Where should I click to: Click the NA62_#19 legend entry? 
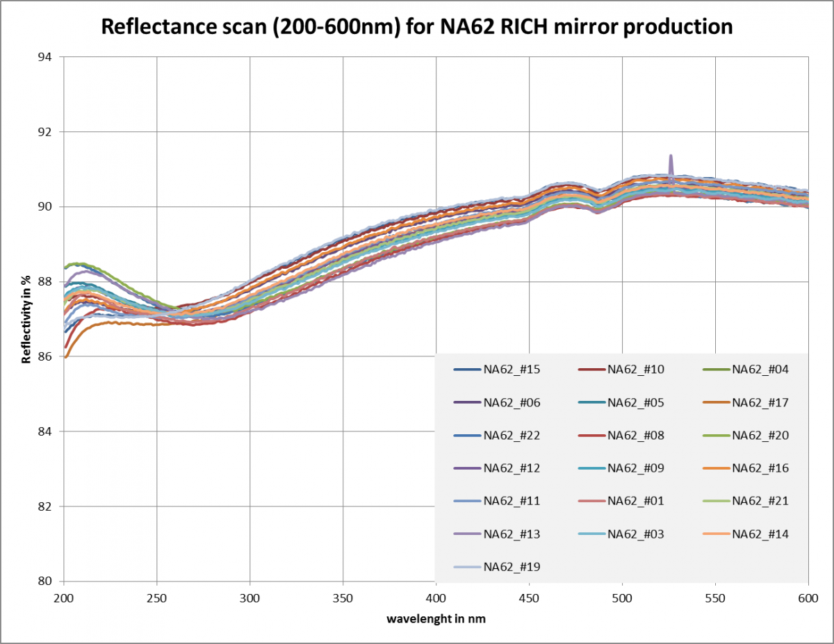pyautogui.click(x=497, y=567)
